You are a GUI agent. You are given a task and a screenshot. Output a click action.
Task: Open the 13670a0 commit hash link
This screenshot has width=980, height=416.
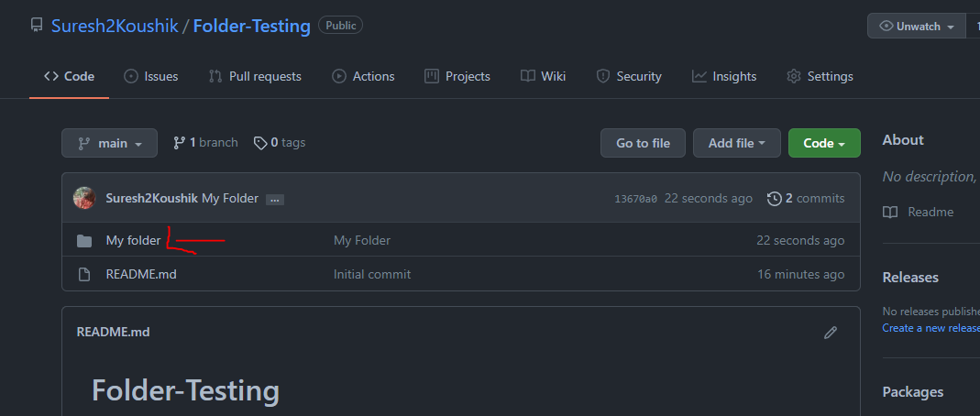[635, 199]
